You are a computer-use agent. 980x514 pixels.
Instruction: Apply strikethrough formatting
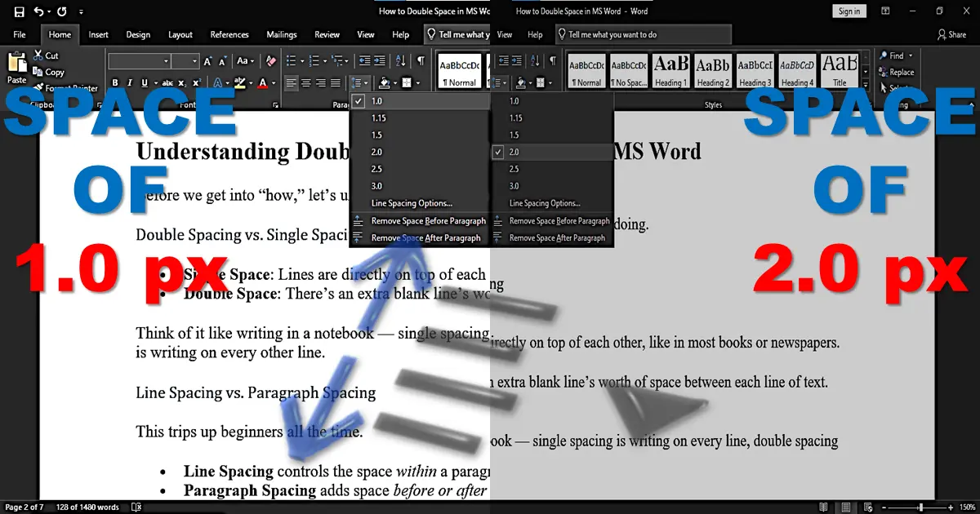pos(168,82)
